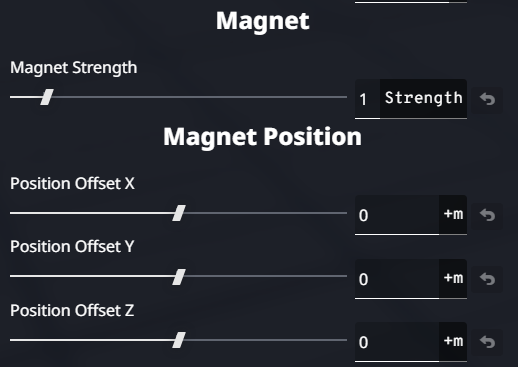Click the Magnet Strength value field

(x=367, y=99)
